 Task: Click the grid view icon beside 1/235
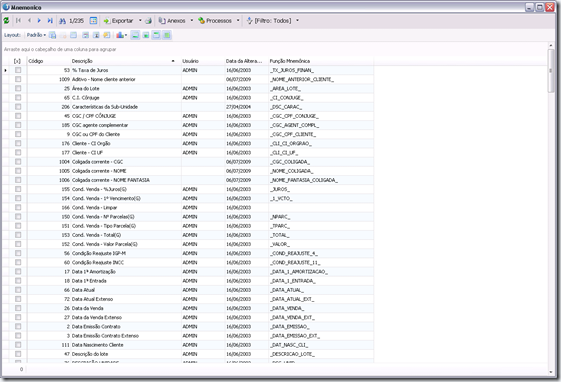tap(93, 21)
